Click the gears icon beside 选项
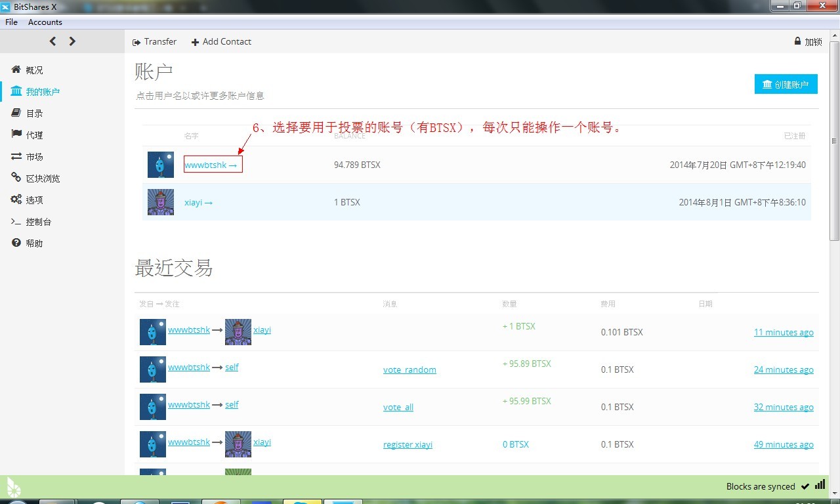Image resolution: width=840 pixels, height=504 pixels. [16, 199]
